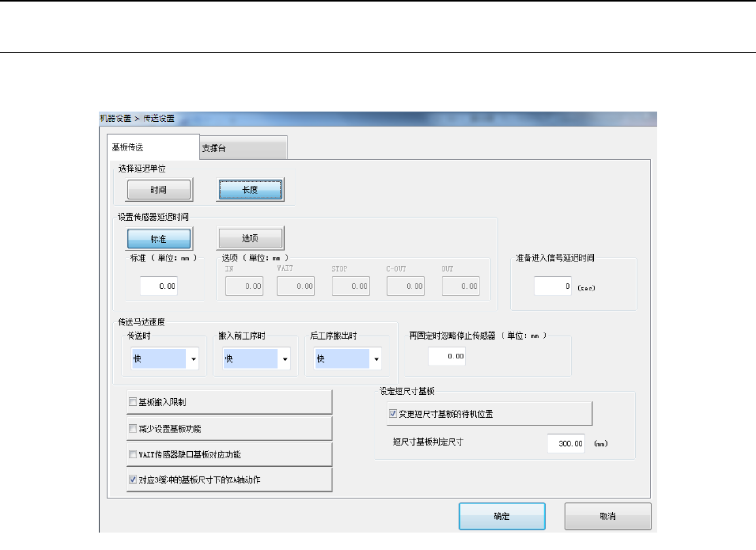756x550 pixels.
Task: Toggle the ZA轴动作 checkbox
Action: pyautogui.click(x=133, y=480)
